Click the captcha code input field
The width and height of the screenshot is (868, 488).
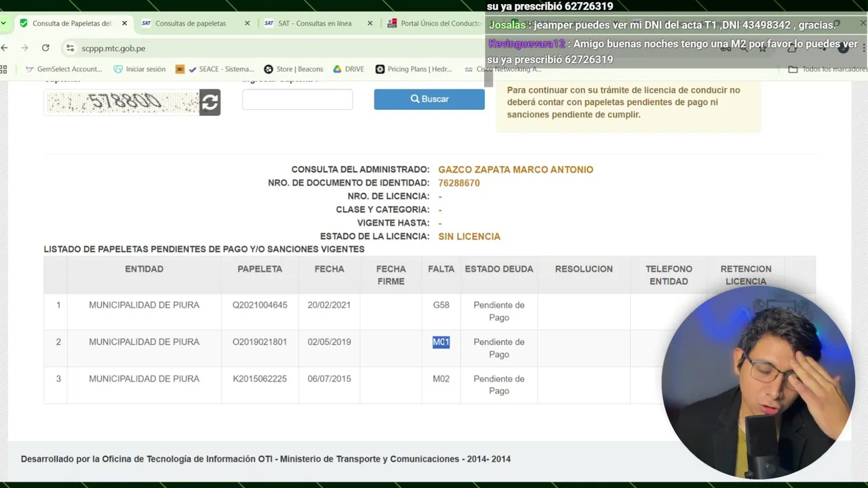coord(297,99)
